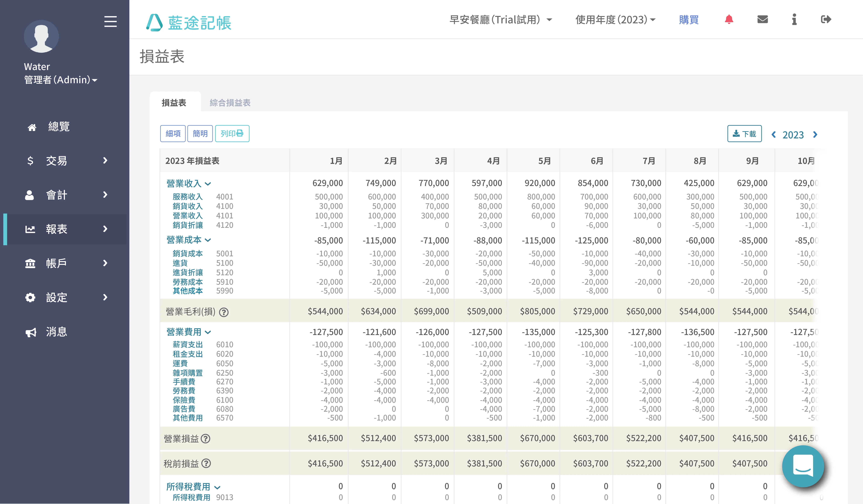Click the 藍途記帳 logo
This screenshot has width=863, height=504.
pyautogui.click(x=189, y=23)
